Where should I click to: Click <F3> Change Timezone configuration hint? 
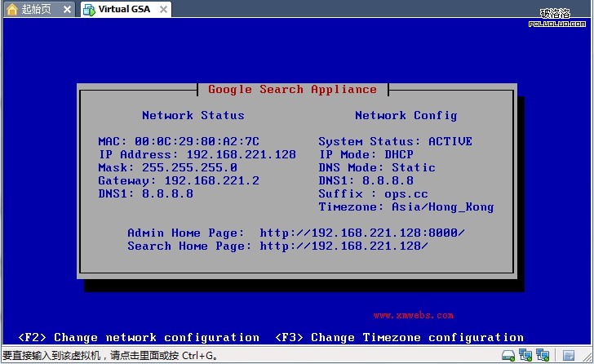tap(399, 338)
